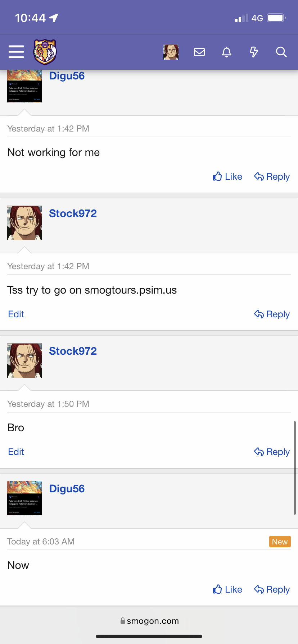Like the "Not working for me" post
The width and height of the screenshot is (298, 644).
pos(227,176)
